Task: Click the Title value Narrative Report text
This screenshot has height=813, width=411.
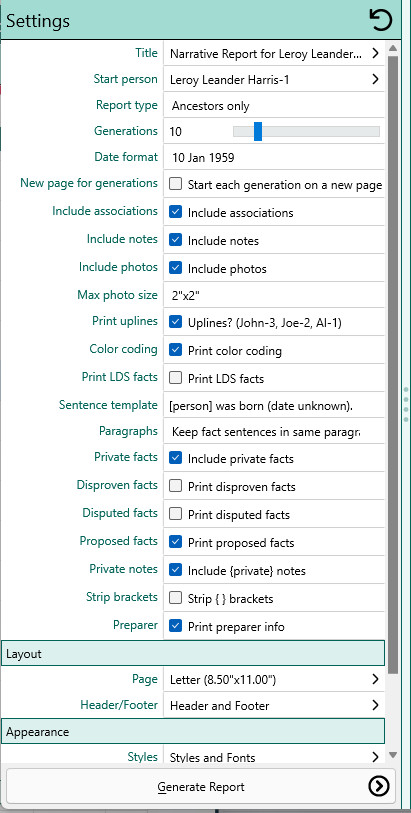Action: click(x=265, y=53)
